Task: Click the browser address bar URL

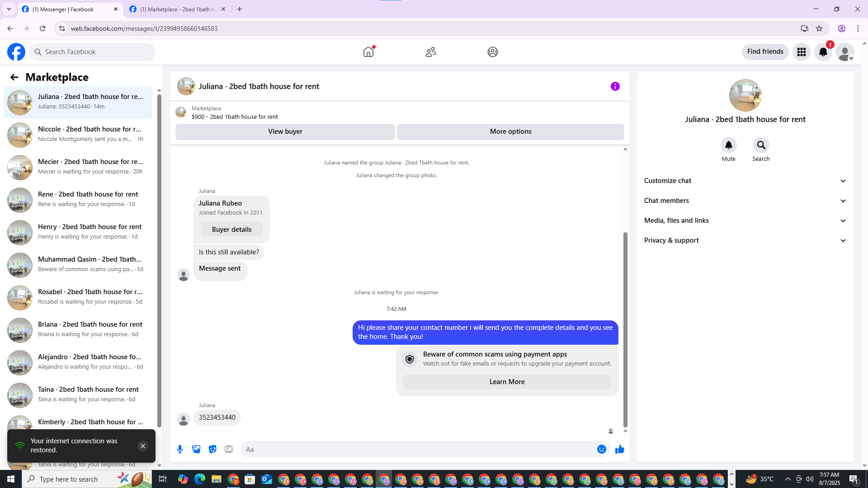Action: (144, 28)
